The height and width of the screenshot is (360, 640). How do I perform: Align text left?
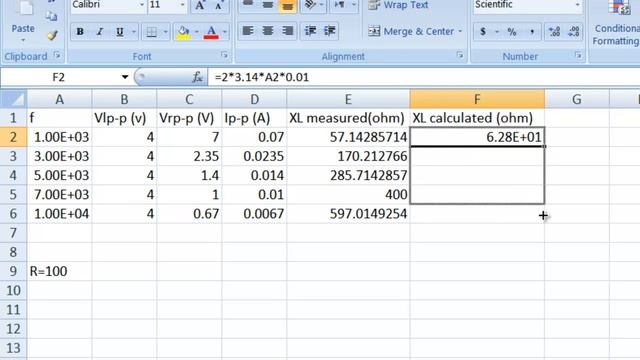[248, 31]
